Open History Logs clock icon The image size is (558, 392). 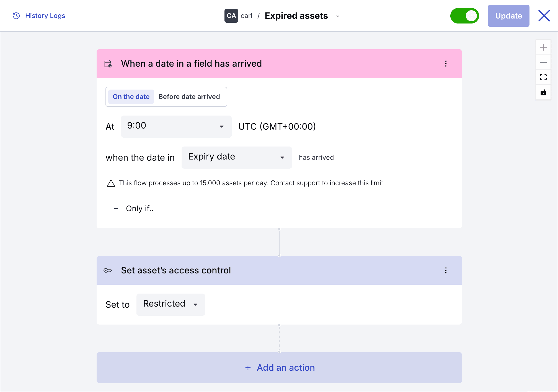coord(16,16)
